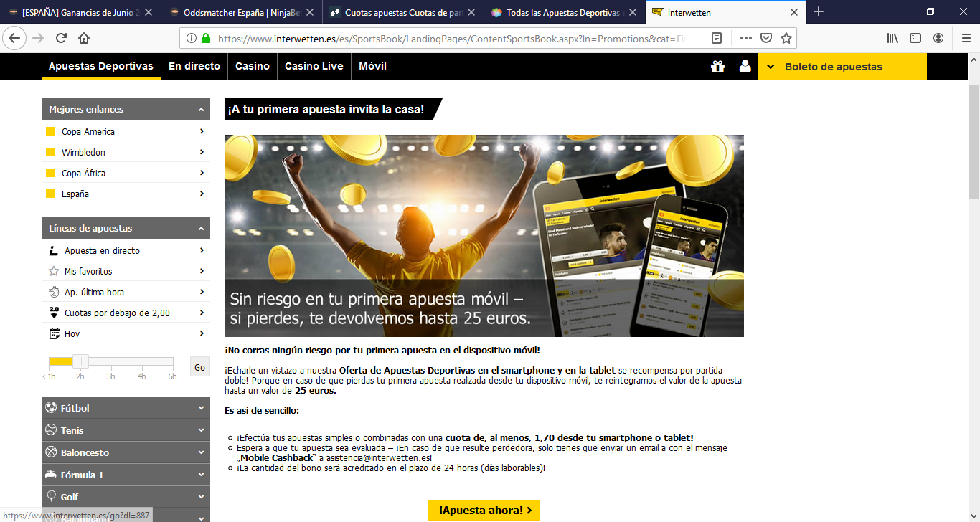Show the Firefox sidebar

[915, 39]
